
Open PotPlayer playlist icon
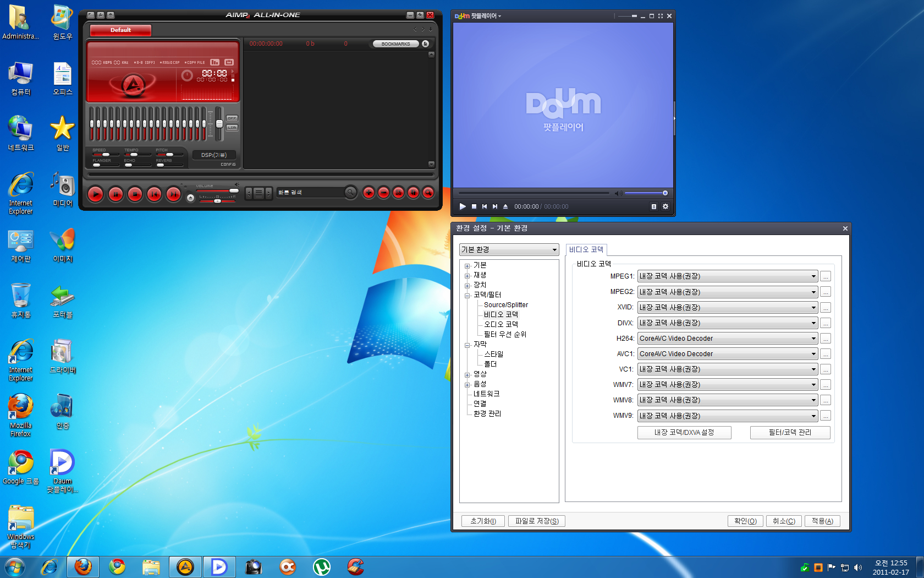click(654, 206)
